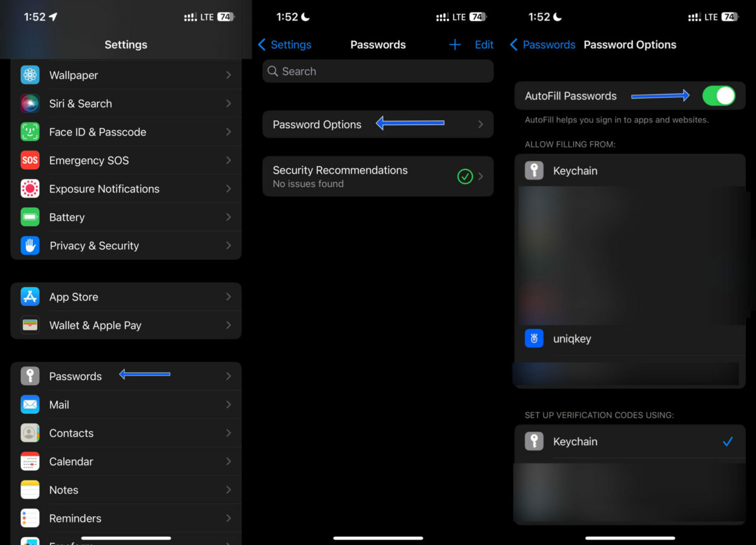The image size is (756, 545).
Task: Open Wallpaper settings
Action: [73, 75]
